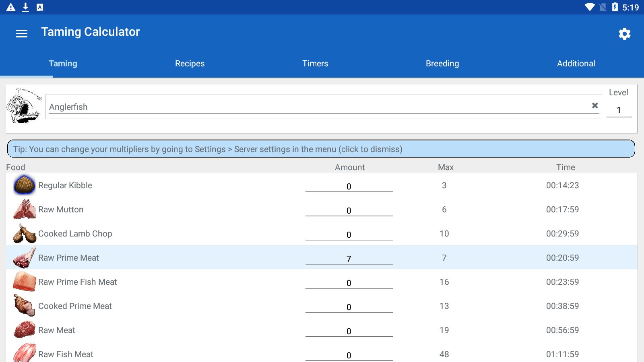Screen dimensions: 644x362
Task: Tap the Raw Meat icon
Action: pyautogui.click(x=24, y=330)
